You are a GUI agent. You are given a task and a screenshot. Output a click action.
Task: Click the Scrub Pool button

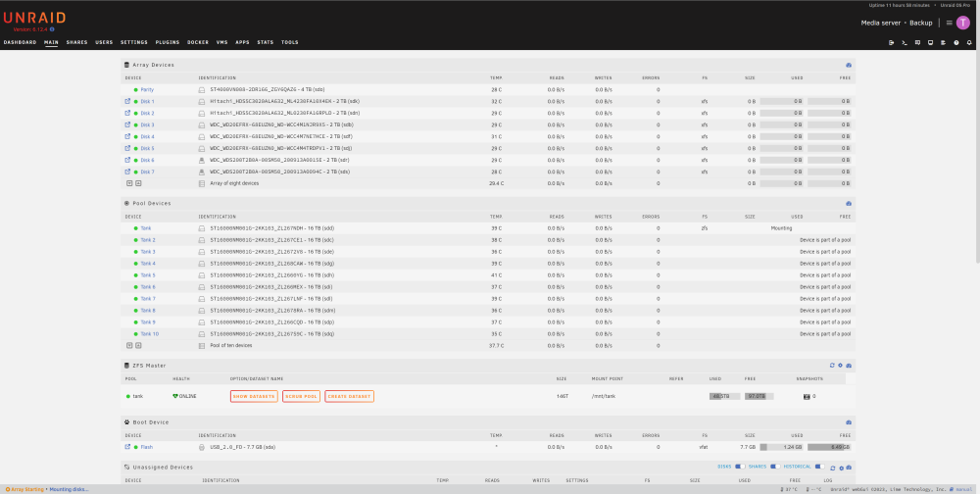[x=301, y=396]
